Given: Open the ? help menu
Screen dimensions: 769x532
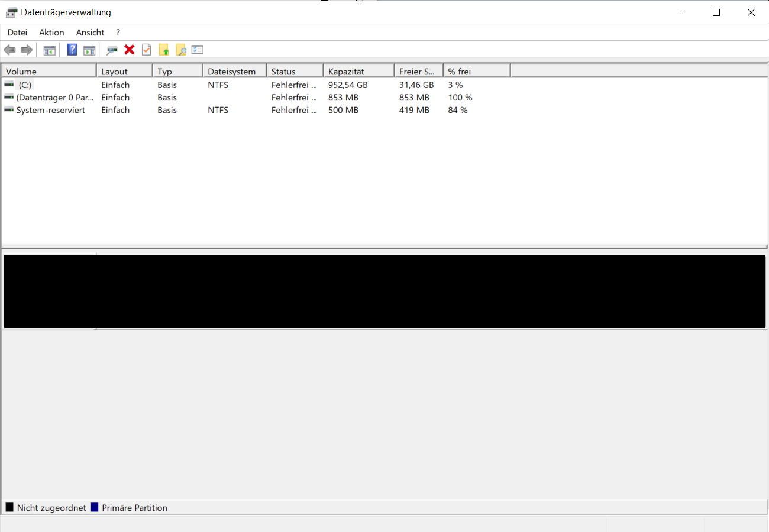Looking at the screenshot, I should [x=118, y=33].
